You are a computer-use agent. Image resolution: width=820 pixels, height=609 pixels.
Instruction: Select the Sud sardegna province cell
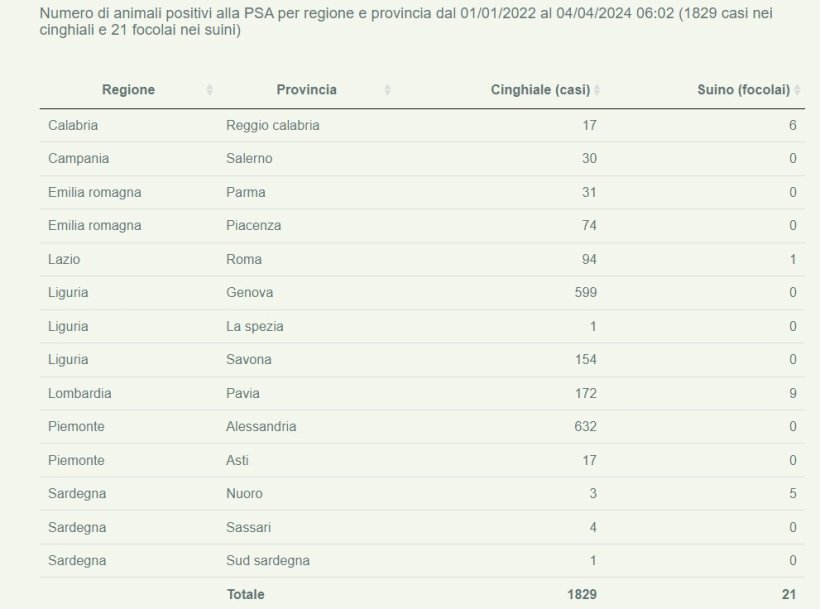[268, 560]
